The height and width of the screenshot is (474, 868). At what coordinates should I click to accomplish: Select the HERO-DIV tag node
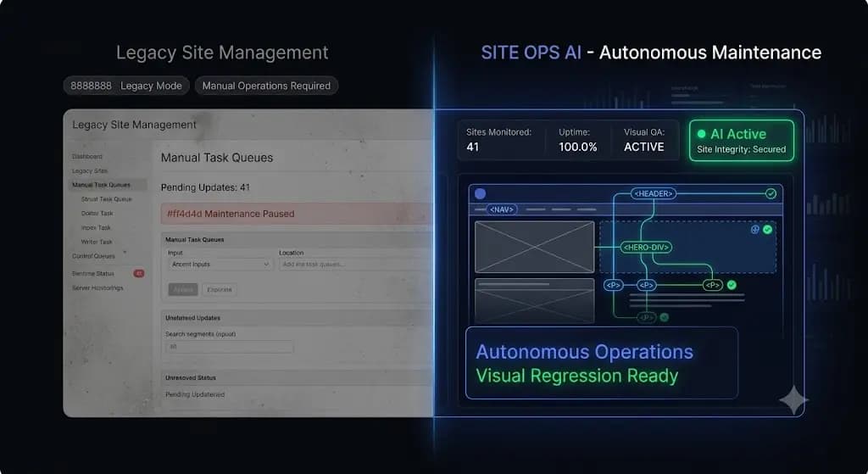(646, 247)
